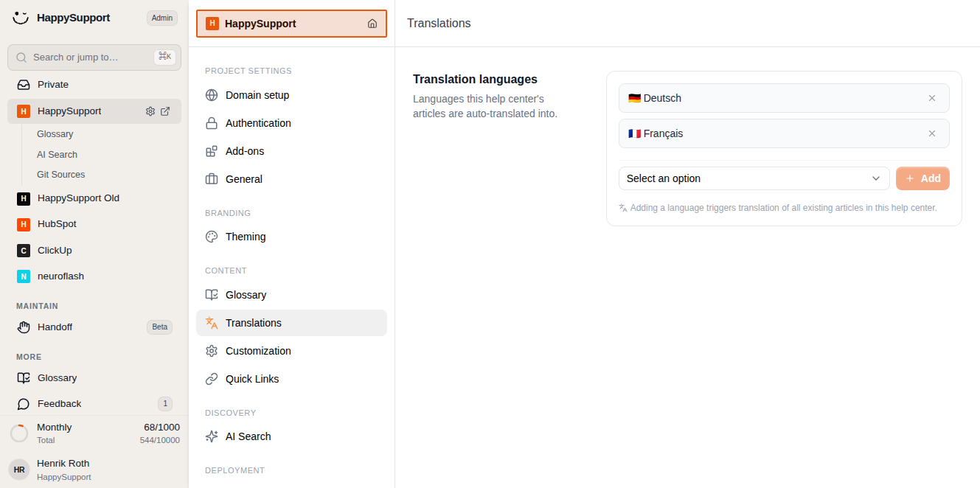This screenshot has width=980, height=488.
Task: Remove the Deutsch language
Action: click(x=932, y=98)
